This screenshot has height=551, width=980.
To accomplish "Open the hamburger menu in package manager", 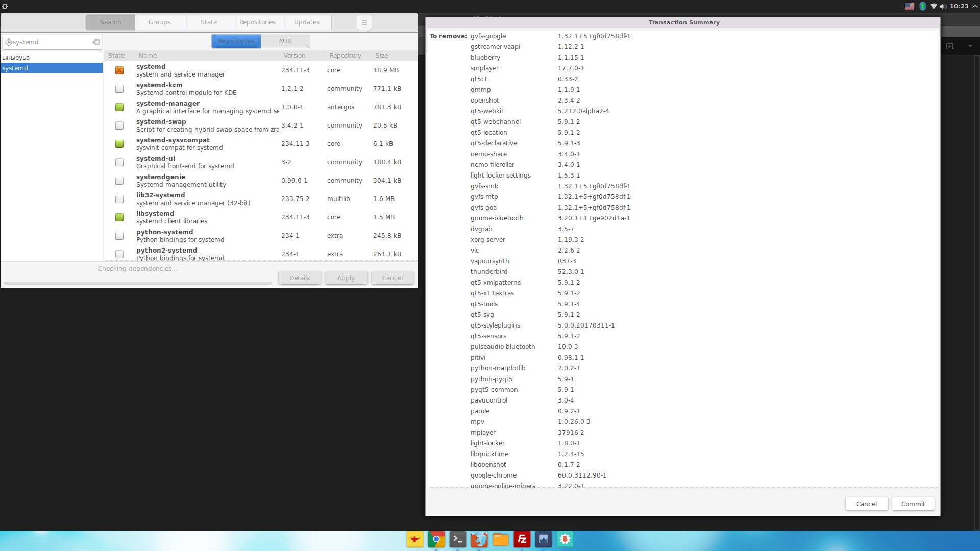I will [364, 22].
